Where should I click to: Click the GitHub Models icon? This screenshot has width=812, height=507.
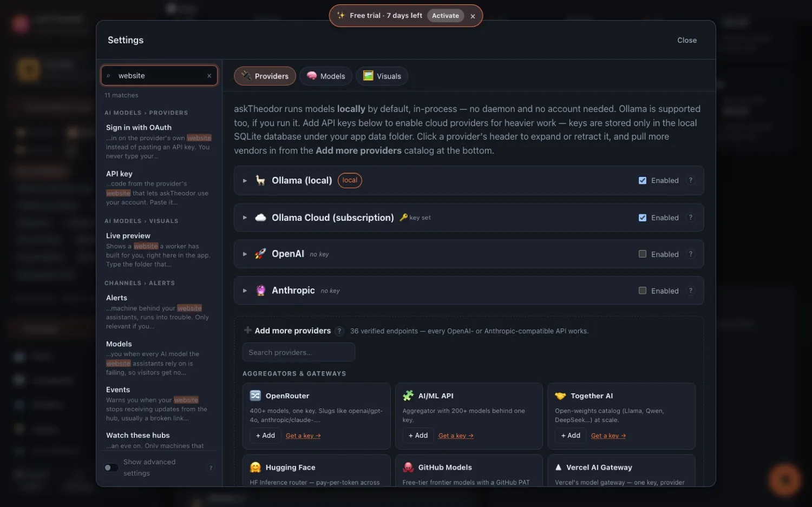[408, 467]
